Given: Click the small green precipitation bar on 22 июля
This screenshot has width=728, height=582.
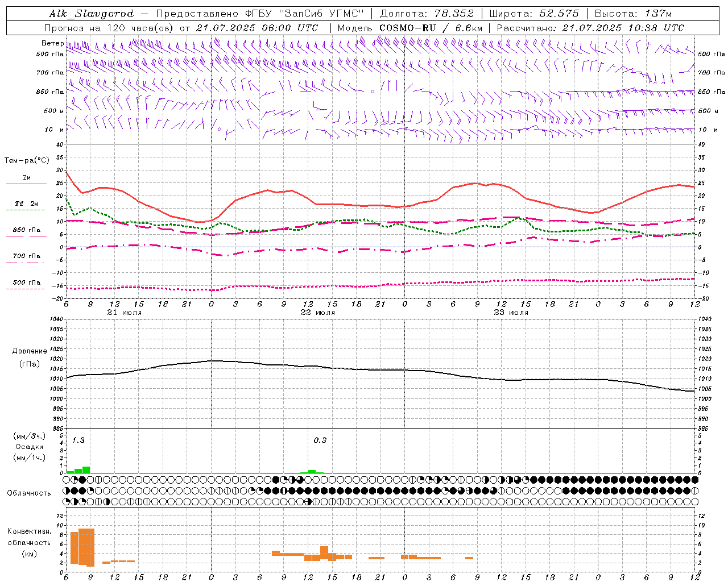Looking at the screenshot, I should point(312,471).
